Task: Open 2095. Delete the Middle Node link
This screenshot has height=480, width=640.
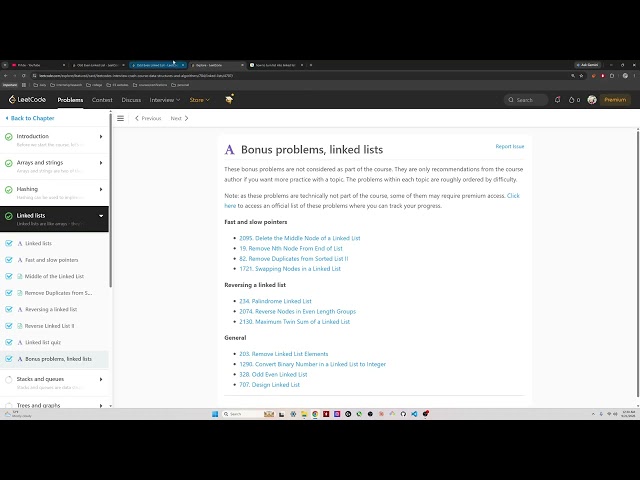Action: click(300, 238)
